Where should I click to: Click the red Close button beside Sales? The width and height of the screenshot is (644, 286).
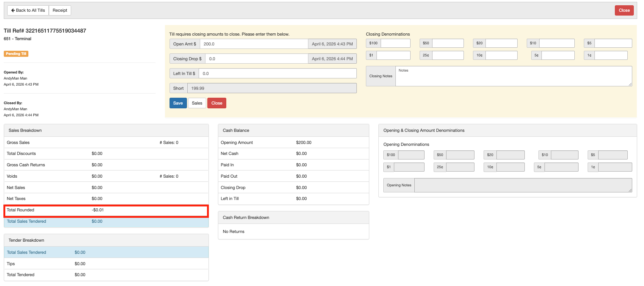click(217, 103)
